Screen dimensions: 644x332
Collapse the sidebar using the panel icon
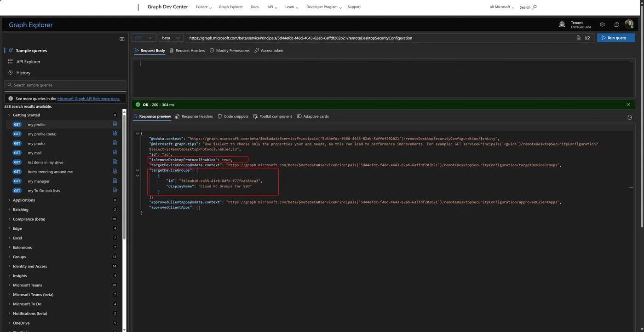tap(122, 39)
